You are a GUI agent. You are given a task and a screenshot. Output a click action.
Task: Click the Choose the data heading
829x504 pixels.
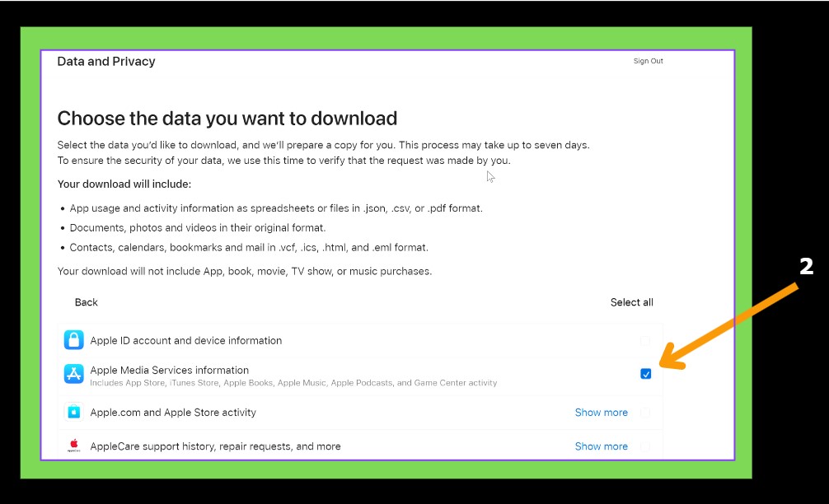(227, 118)
